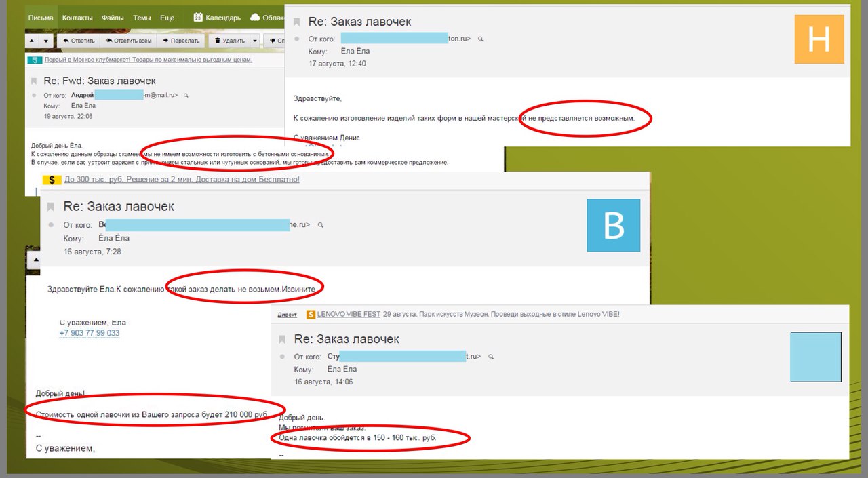Click the blank blue avatar in 14:06 email
Image resolution: width=868 pixels, height=478 pixels.
click(816, 357)
